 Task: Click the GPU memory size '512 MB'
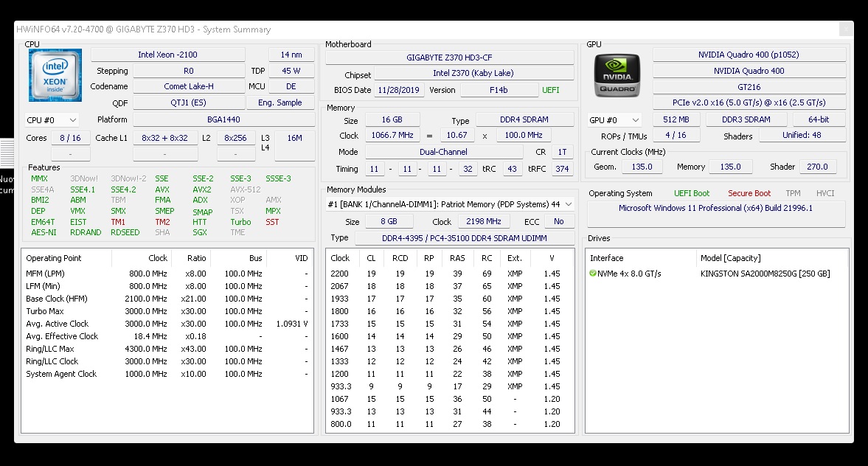676,119
